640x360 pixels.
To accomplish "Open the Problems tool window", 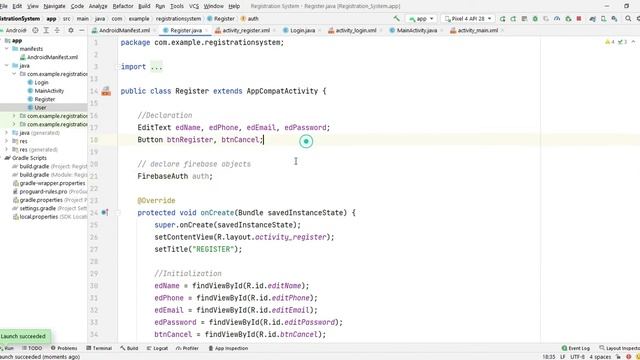I will pos(64,348).
